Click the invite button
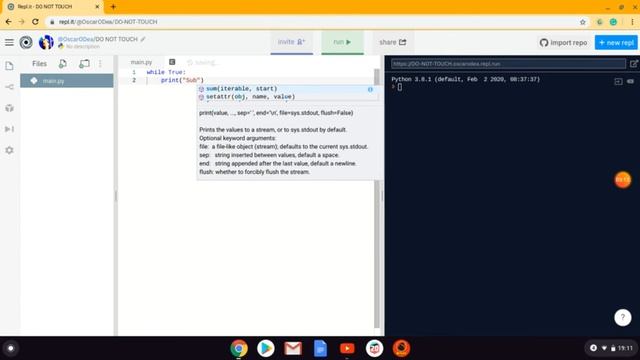Image resolution: width=640 pixels, height=360 pixels. 291,42
